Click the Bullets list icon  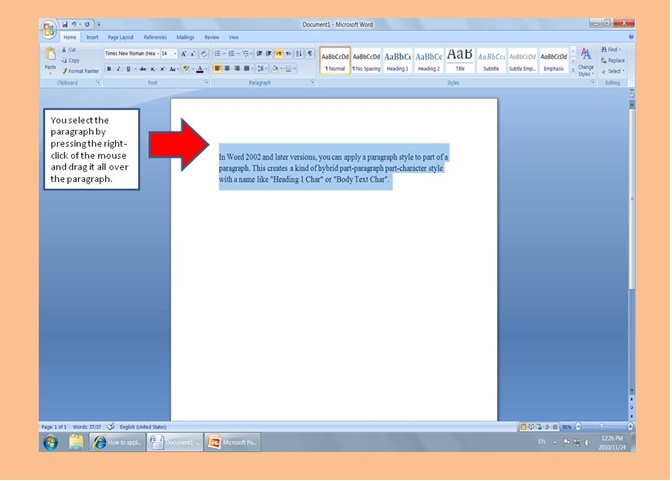click(x=218, y=54)
